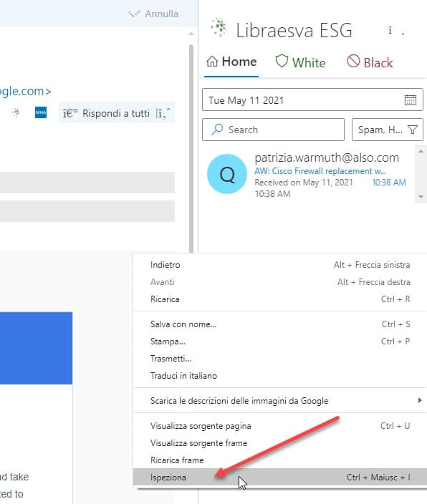Click the Libraesva ESG logo icon
This screenshot has width=427, height=504.
(219, 27)
